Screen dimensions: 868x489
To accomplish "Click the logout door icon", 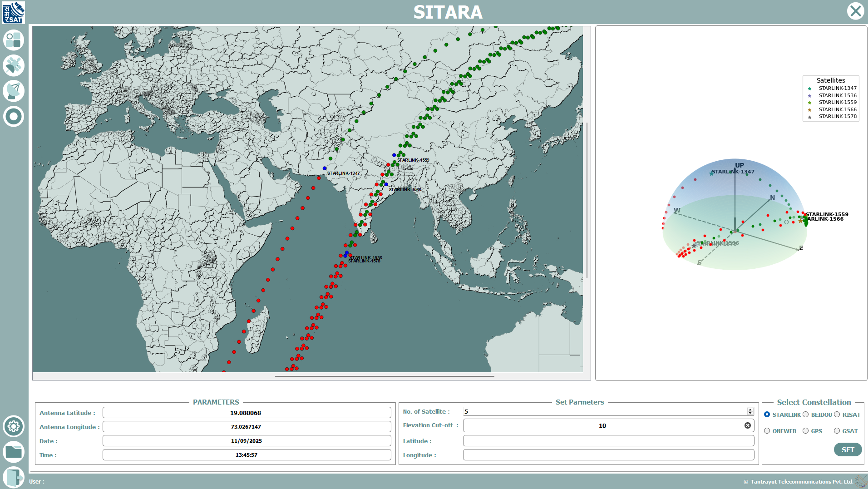I will [x=14, y=477].
